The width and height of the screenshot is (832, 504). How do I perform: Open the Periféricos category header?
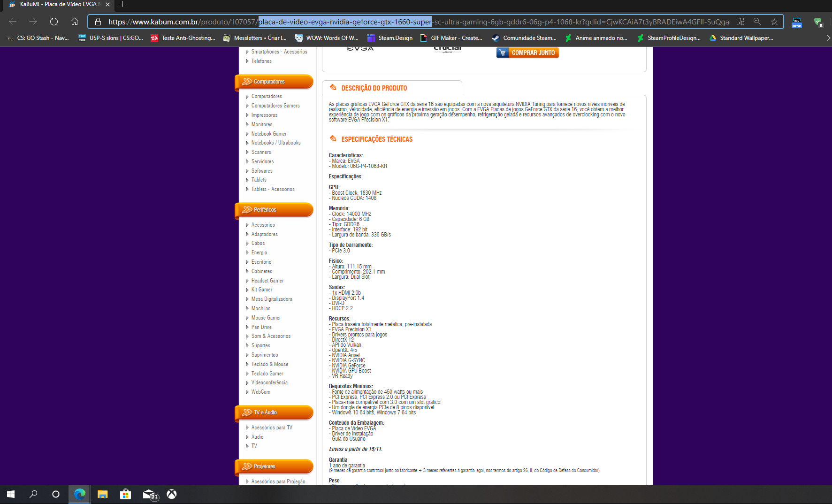275,210
